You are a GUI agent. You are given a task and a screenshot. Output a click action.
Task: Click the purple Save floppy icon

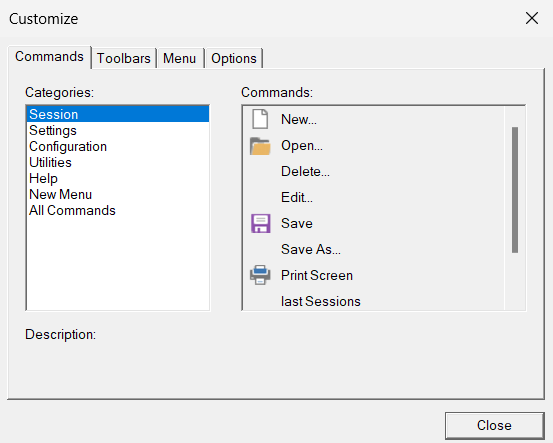(261, 223)
